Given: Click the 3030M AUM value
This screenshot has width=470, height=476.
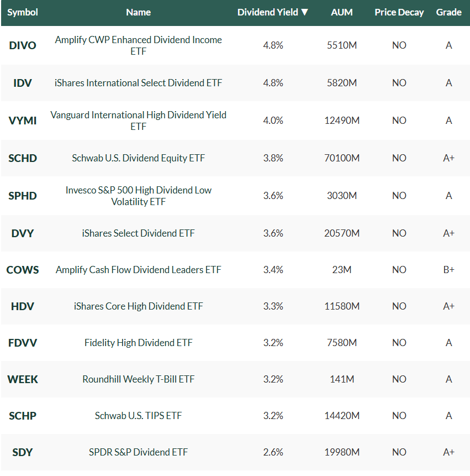Looking at the screenshot, I should (x=342, y=196).
